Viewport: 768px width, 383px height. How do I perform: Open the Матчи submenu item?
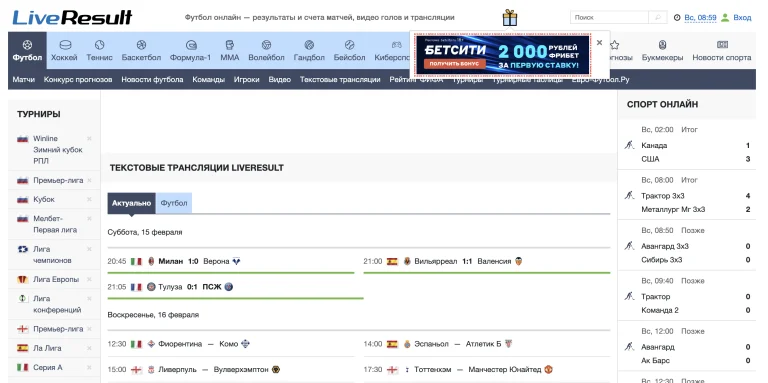[24, 79]
